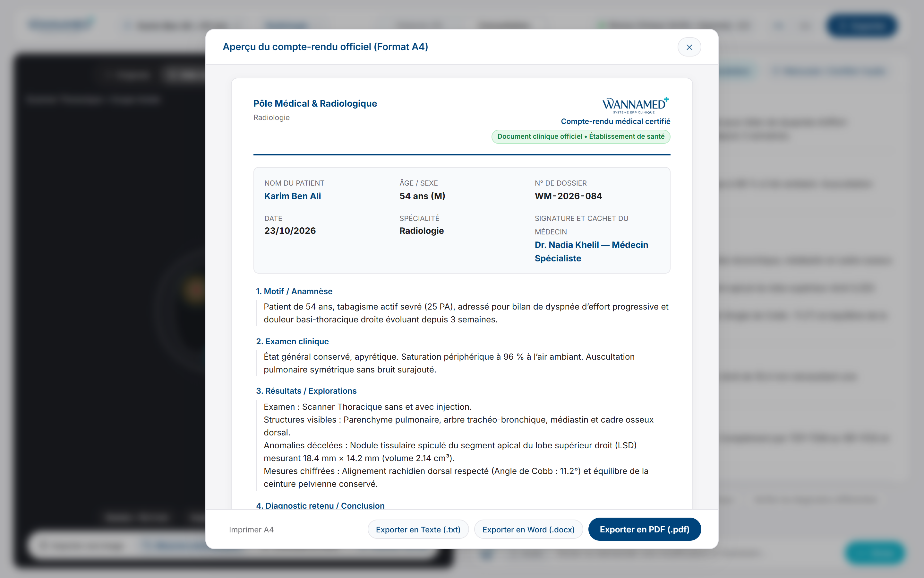The height and width of the screenshot is (578, 924).
Task: Click the Wannamed logo in the report header
Action: pos(636,105)
